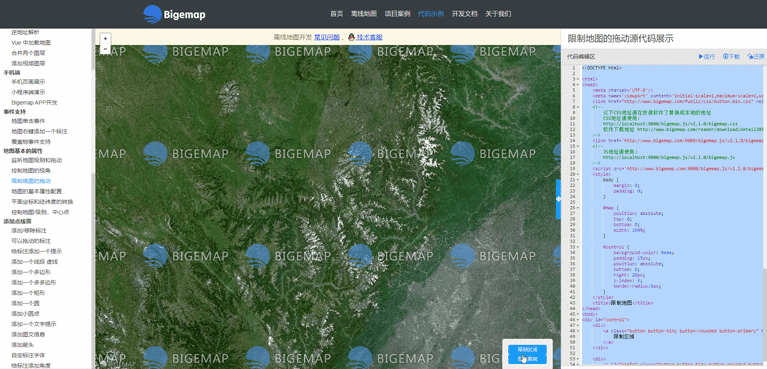Select 添加小圆点 in sidebar
The height and width of the screenshot is (369, 767).
tap(25, 314)
